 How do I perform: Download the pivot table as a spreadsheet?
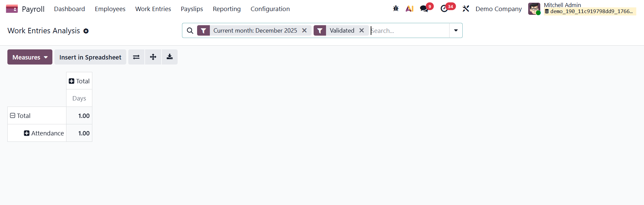(x=170, y=57)
